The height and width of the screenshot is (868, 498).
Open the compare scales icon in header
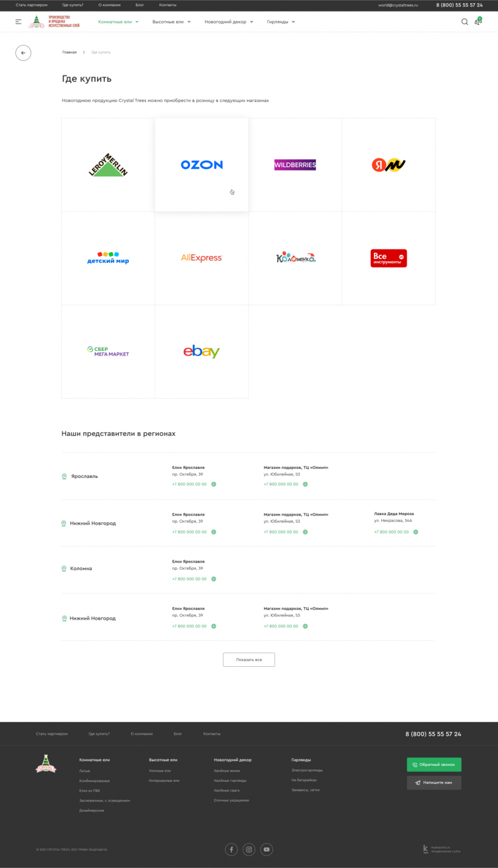(x=478, y=22)
